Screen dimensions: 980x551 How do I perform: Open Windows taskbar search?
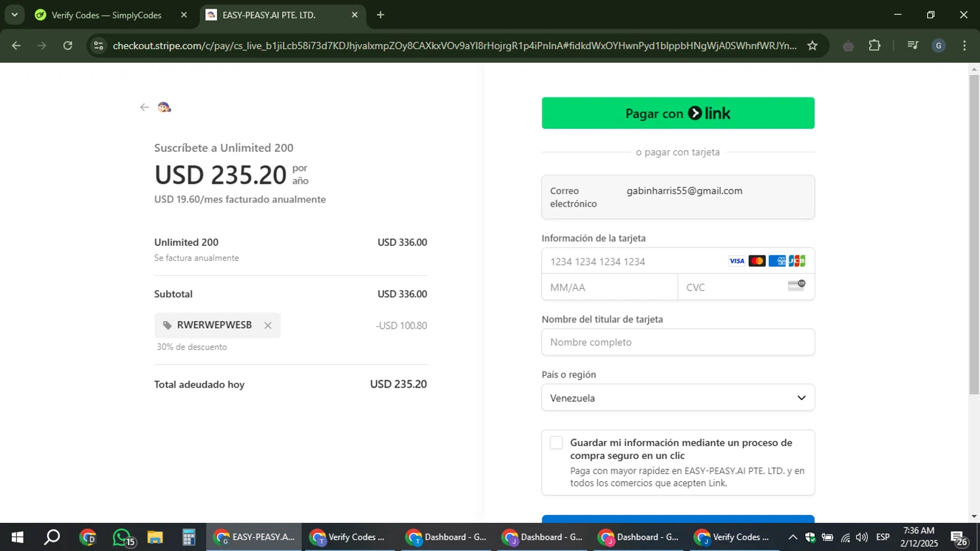pyautogui.click(x=52, y=537)
